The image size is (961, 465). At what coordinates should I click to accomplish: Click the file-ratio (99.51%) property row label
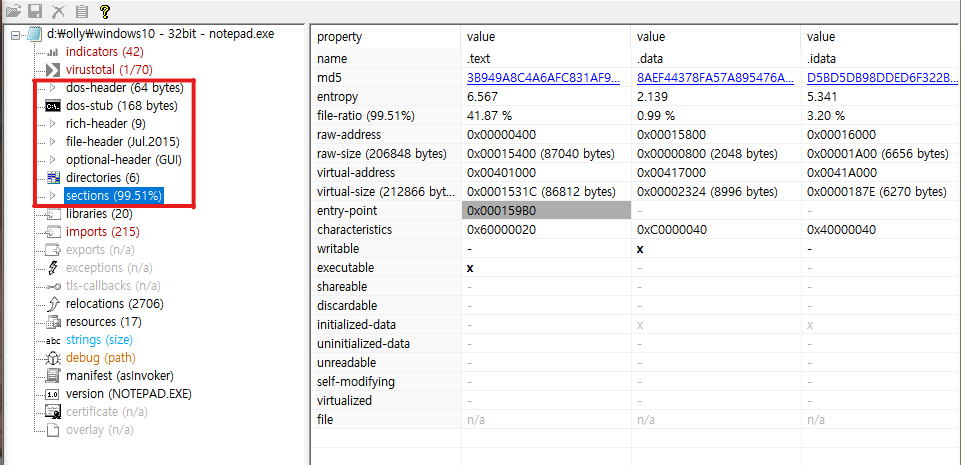pyautogui.click(x=366, y=116)
